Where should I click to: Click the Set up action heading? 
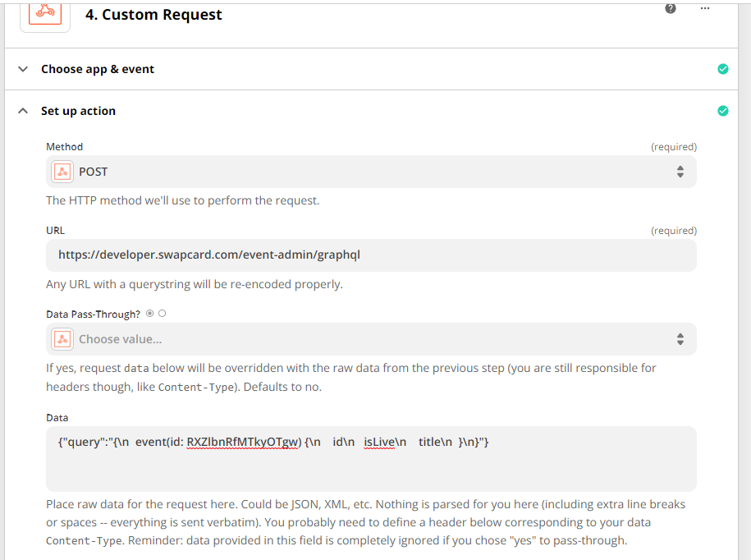click(78, 111)
